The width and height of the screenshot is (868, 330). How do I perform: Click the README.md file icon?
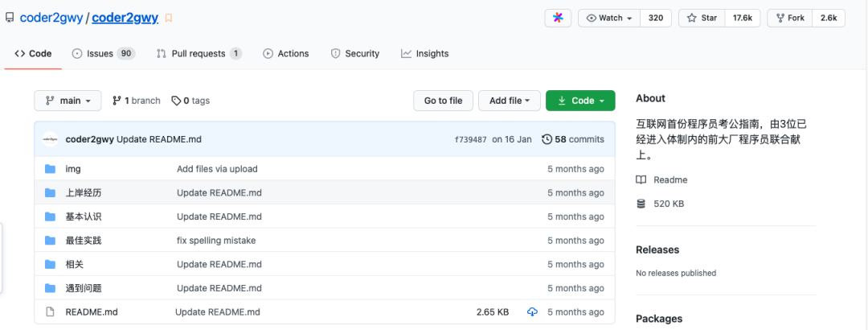[51, 311]
